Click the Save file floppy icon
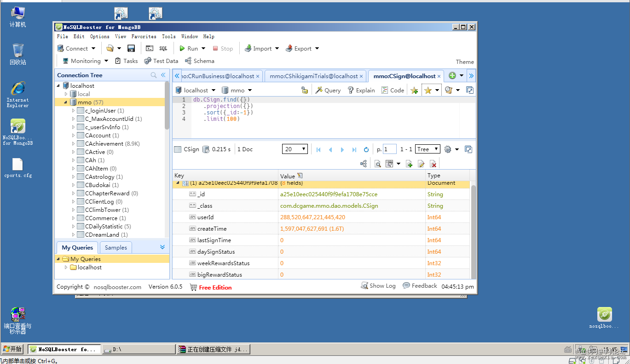 pos(131,48)
